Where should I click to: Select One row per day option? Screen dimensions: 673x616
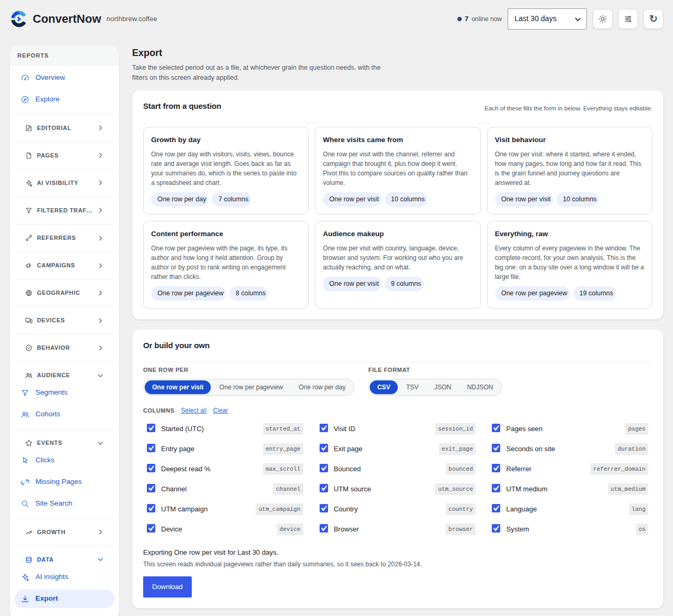click(322, 387)
